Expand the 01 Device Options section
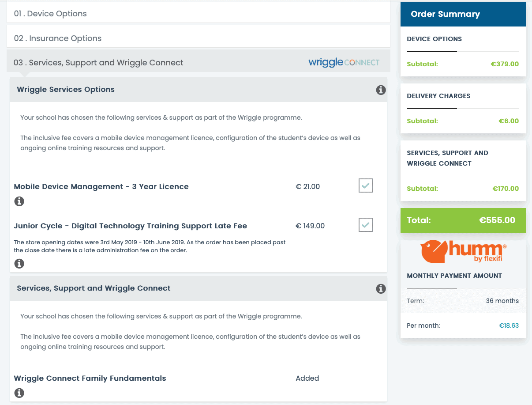Image resolution: width=532 pixels, height=405 pixels. coord(199,13)
